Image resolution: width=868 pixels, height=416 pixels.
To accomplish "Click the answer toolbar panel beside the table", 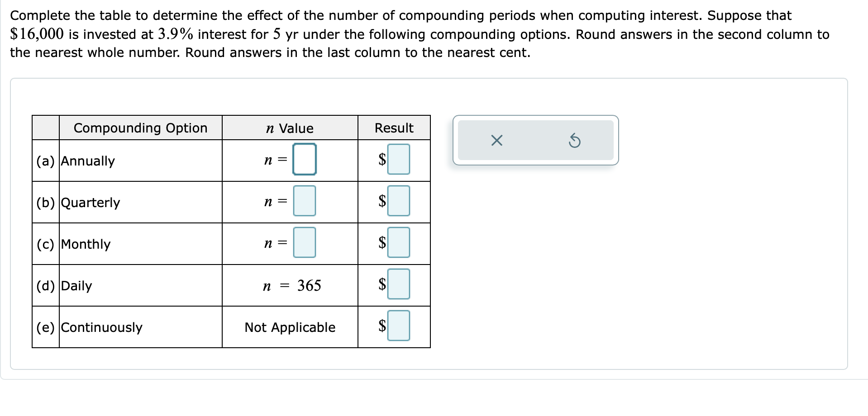I will [x=535, y=141].
